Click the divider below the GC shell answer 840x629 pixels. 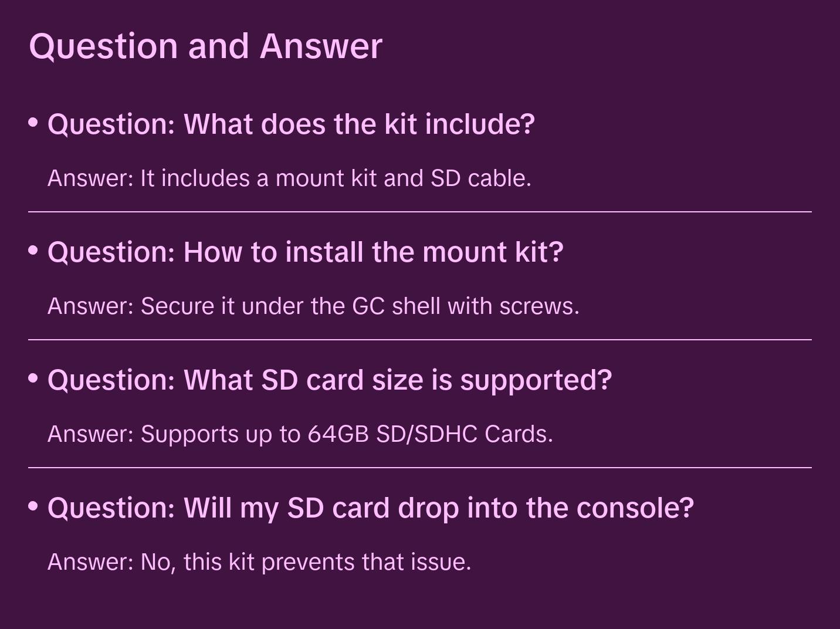pyautogui.click(x=420, y=340)
